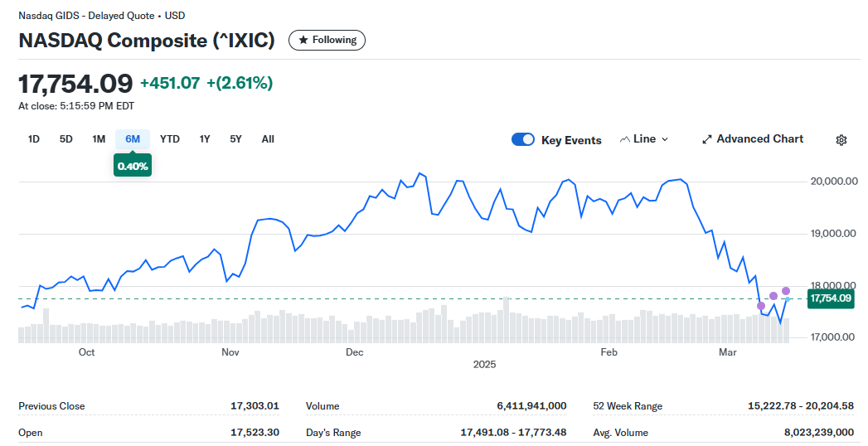
Task: Click the 2025 year label under chart
Action: [x=484, y=365]
